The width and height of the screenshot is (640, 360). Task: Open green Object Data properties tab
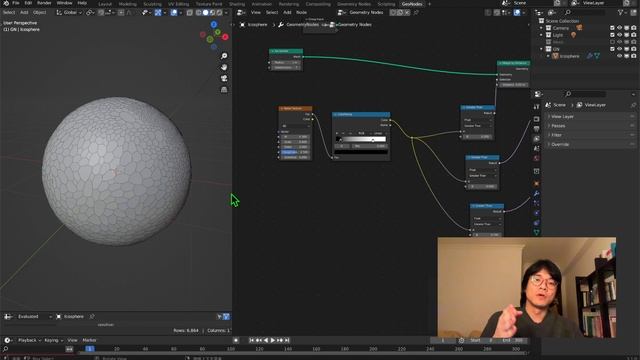pos(536,232)
